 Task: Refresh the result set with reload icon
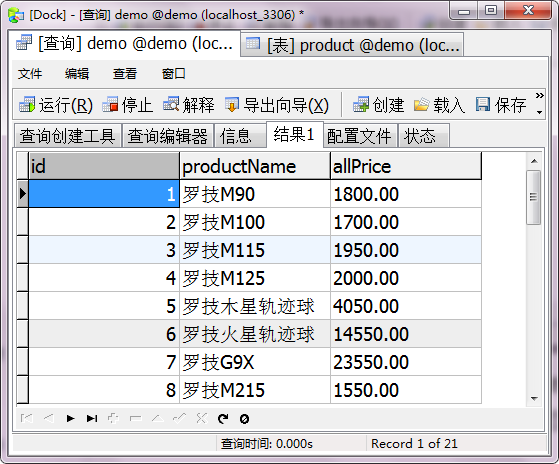click(x=223, y=419)
